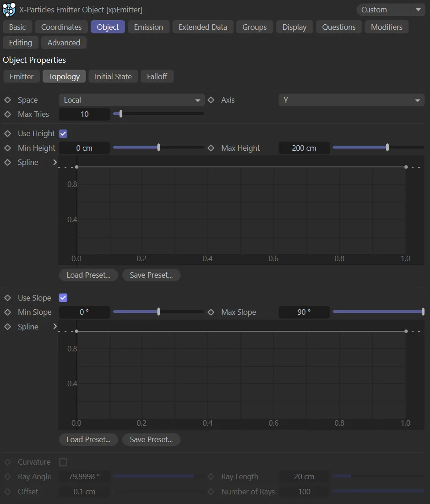
Task: Click keyframe diamond beside Max Tries
Action: click(x=7, y=114)
